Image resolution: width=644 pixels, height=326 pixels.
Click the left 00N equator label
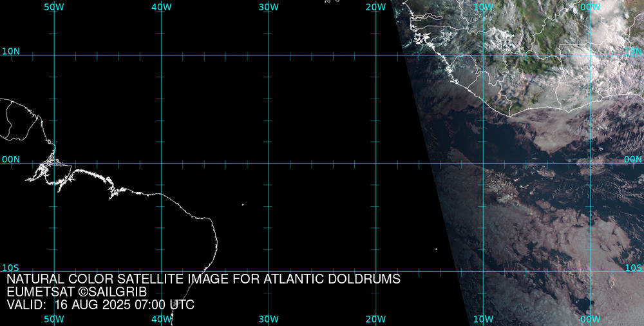click(11, 160)
